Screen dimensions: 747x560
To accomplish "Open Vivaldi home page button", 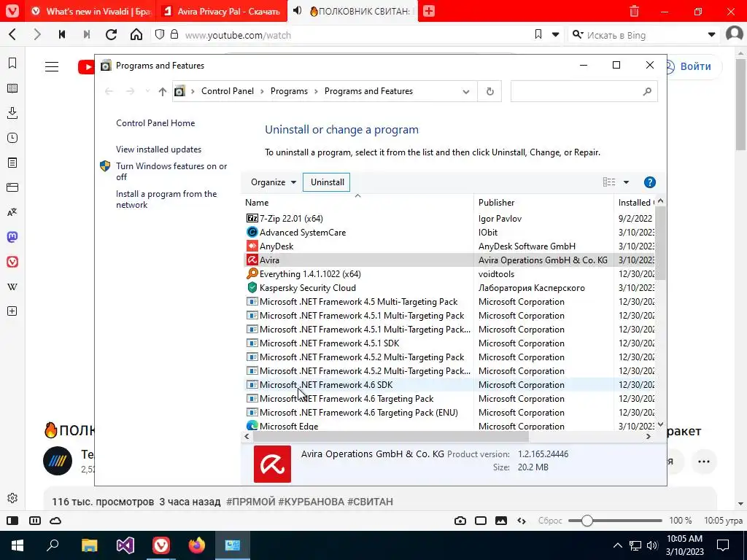I will pyautogui.click(x=136, y=34).
